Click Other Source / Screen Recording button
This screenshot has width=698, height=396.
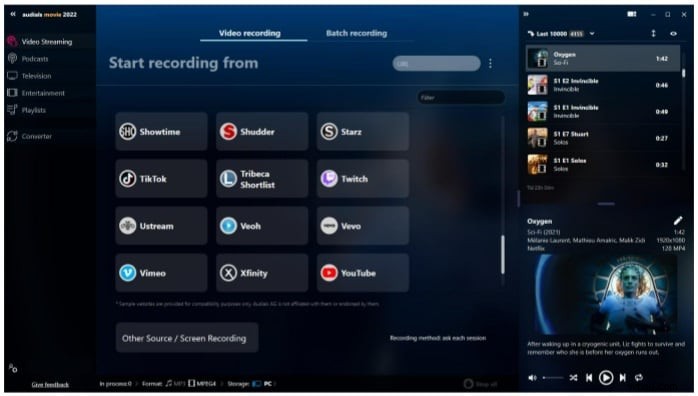(x=187, y=338)
